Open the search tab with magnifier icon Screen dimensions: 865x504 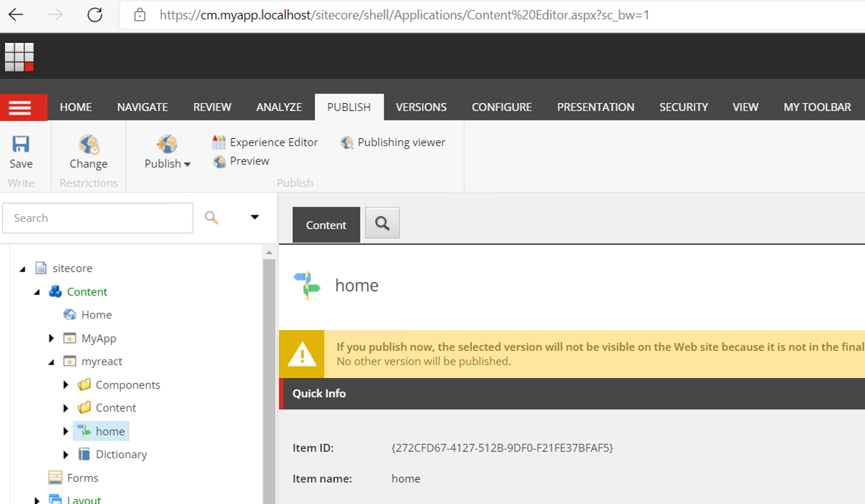coord(382,223)
